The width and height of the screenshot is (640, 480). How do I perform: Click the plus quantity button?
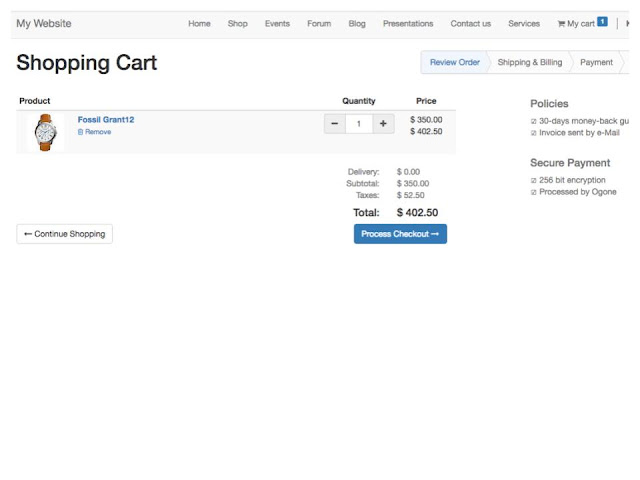point(383,124)
